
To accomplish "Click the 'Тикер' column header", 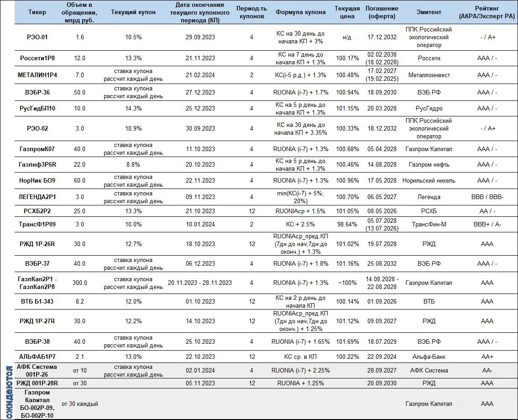I will pos(37,12).
